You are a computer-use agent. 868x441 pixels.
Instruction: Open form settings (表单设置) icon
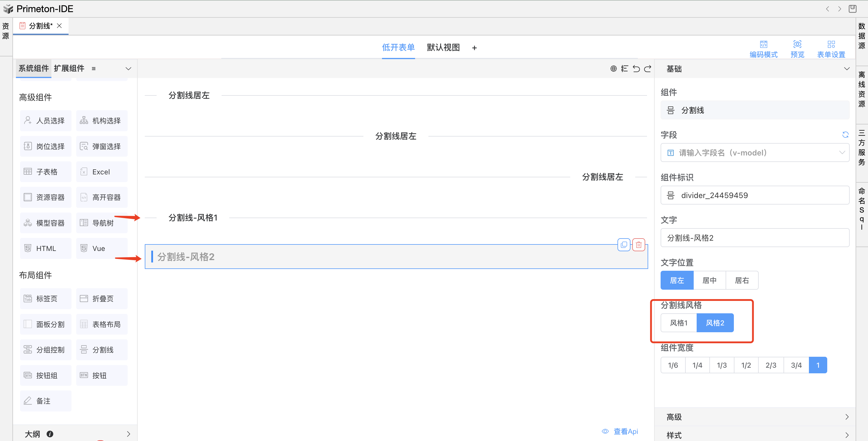(x=831, y=45)
